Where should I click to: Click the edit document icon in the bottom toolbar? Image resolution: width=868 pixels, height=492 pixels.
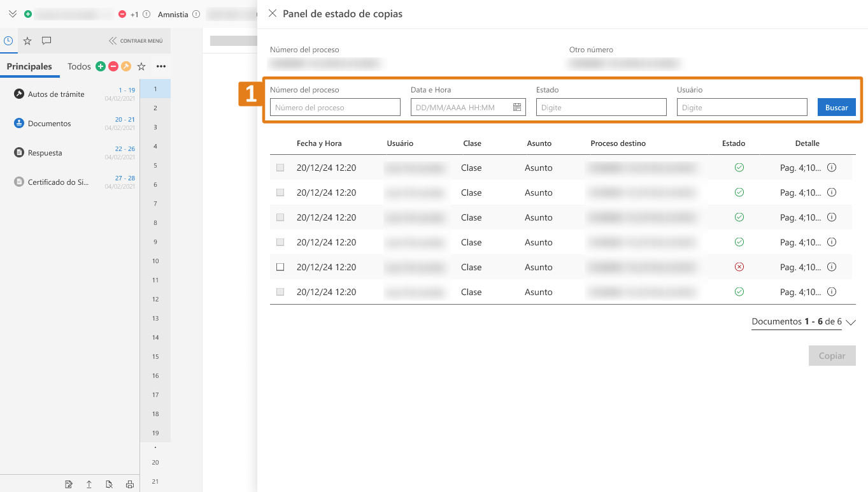click(69, 484)
